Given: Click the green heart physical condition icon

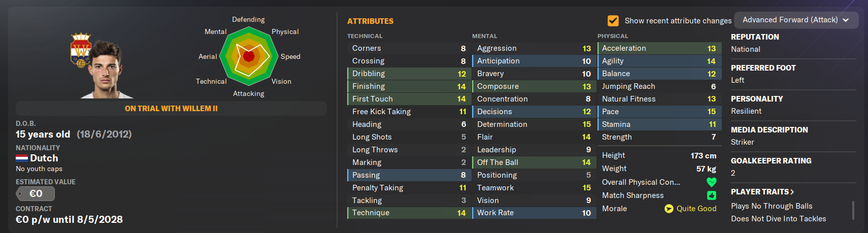Looking at the screenshot, I should [712, 182].
